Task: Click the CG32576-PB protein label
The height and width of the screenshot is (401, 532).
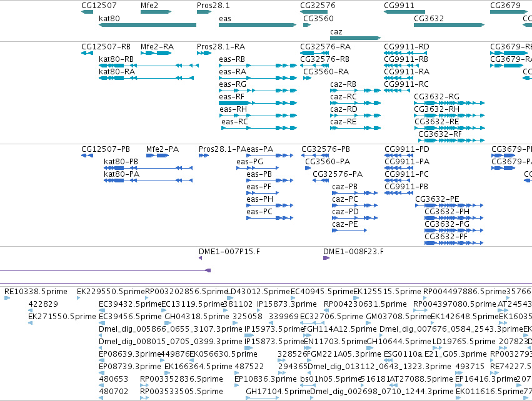Action: [326, 149]
